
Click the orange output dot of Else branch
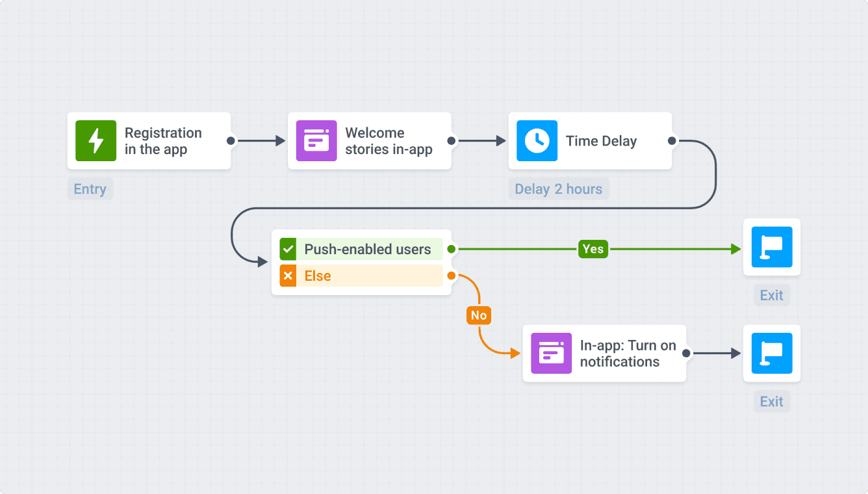(451, 276)
